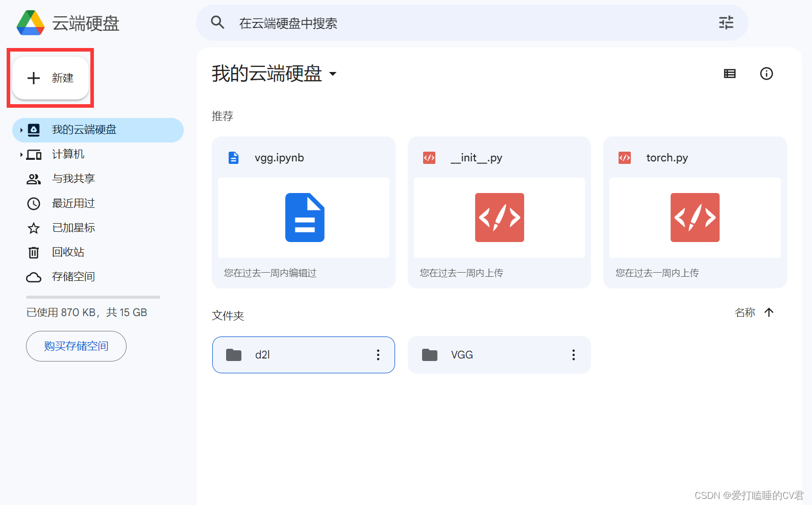Click 已使用 870 KB storage text

click(87, 312)
